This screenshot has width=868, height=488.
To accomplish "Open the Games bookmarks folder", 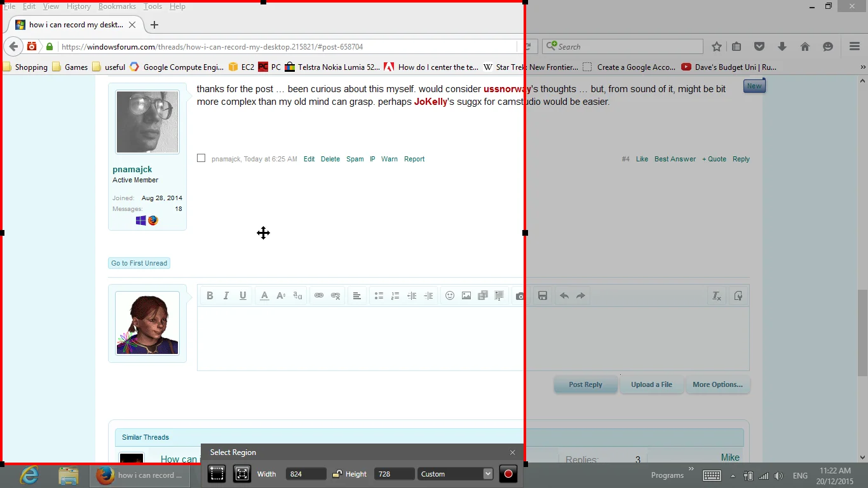I will tap(70, 67).
